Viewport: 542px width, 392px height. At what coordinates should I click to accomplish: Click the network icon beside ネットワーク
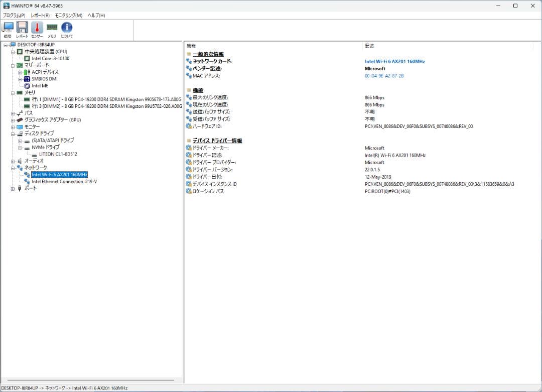[20, 168]
